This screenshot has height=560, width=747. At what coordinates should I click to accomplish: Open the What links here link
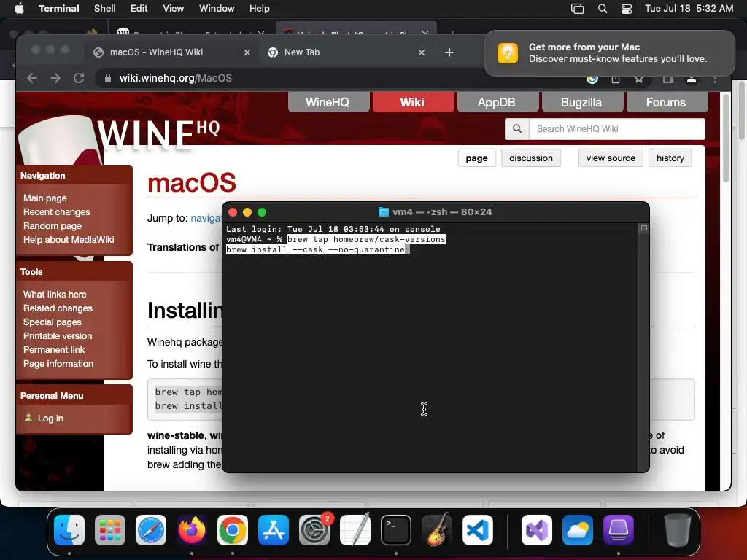[55, 295]
